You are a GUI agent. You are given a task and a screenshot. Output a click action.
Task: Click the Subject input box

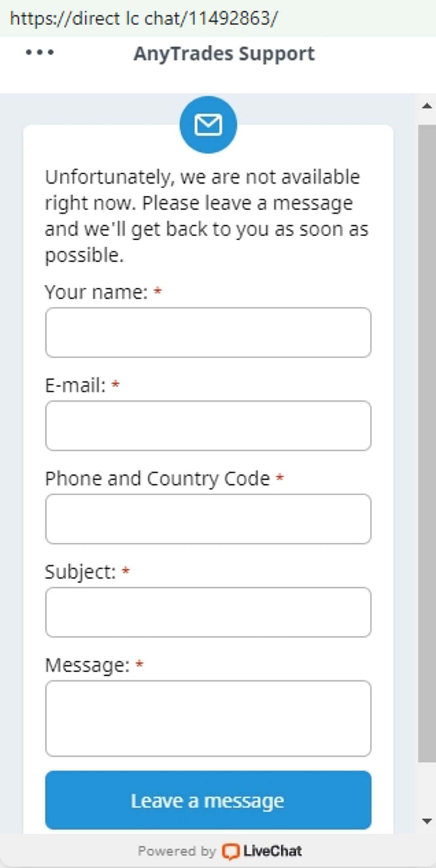pos(208,612)
